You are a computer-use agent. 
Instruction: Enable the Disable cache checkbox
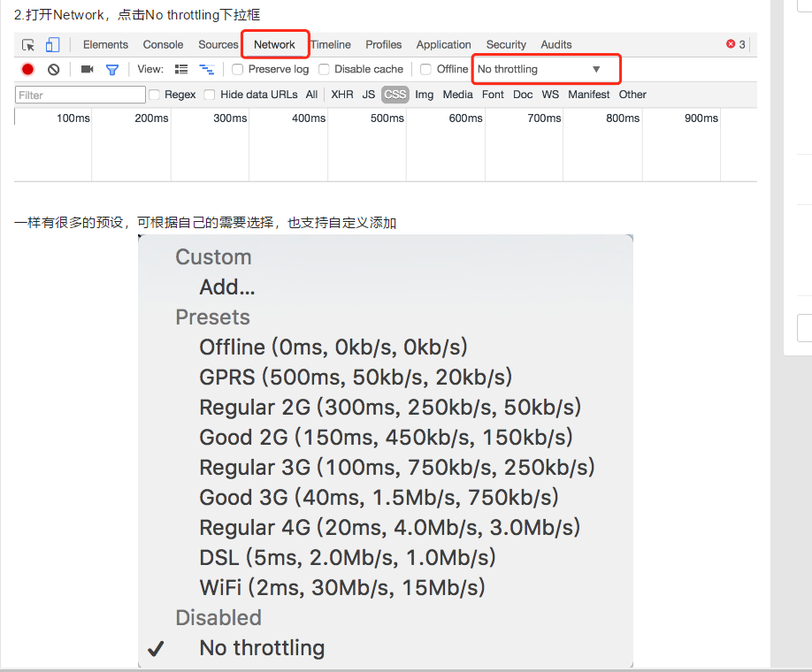[x=324, y=69]
